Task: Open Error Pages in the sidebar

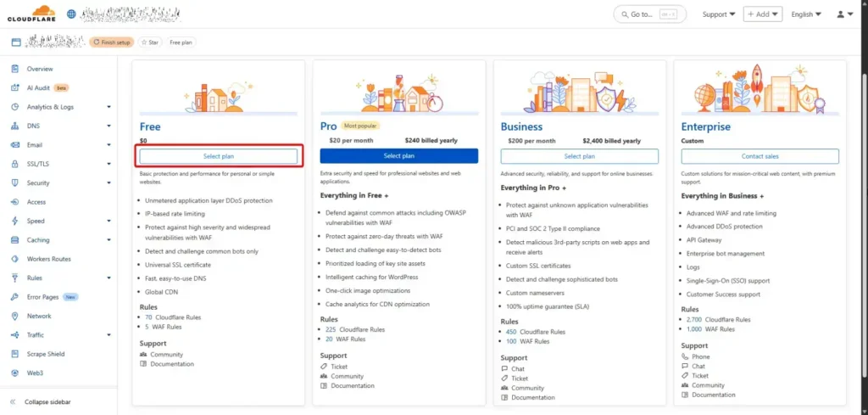Action: (x=42, y=297)
